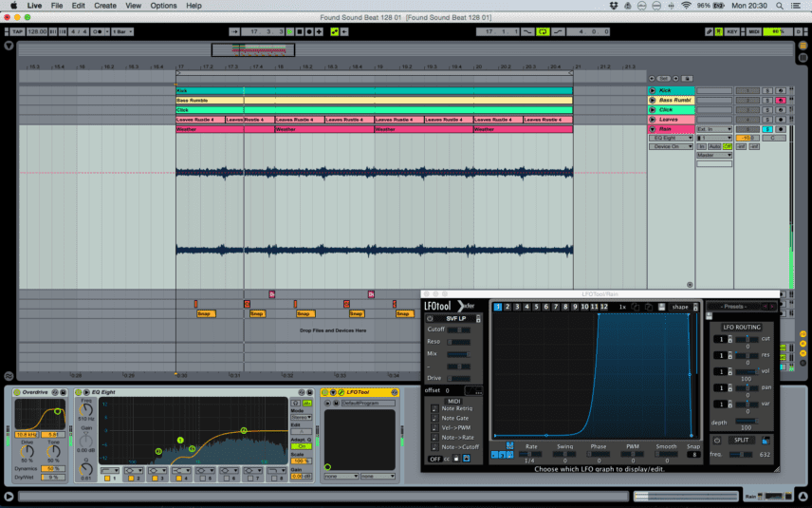Image resolution: width=812 pixels, height=508 pixels.
Task: Enable Note Gate MIDI option
Action: coord(434,419)
